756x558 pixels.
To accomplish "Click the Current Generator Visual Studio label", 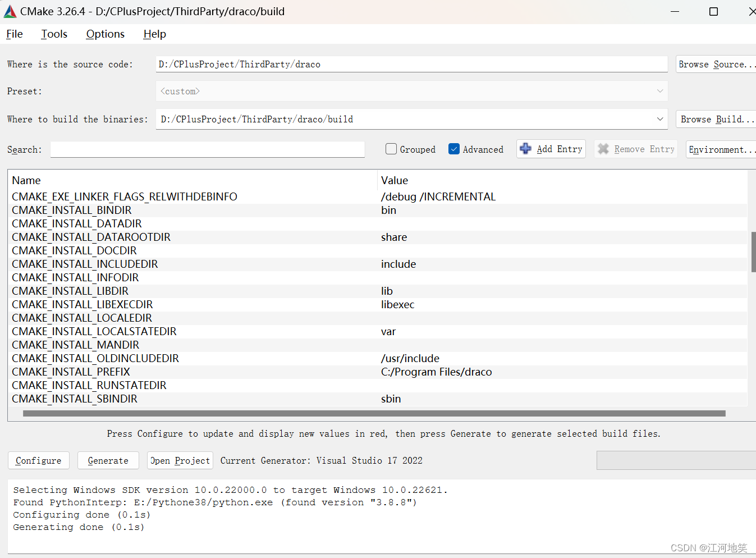I will 322,460.
